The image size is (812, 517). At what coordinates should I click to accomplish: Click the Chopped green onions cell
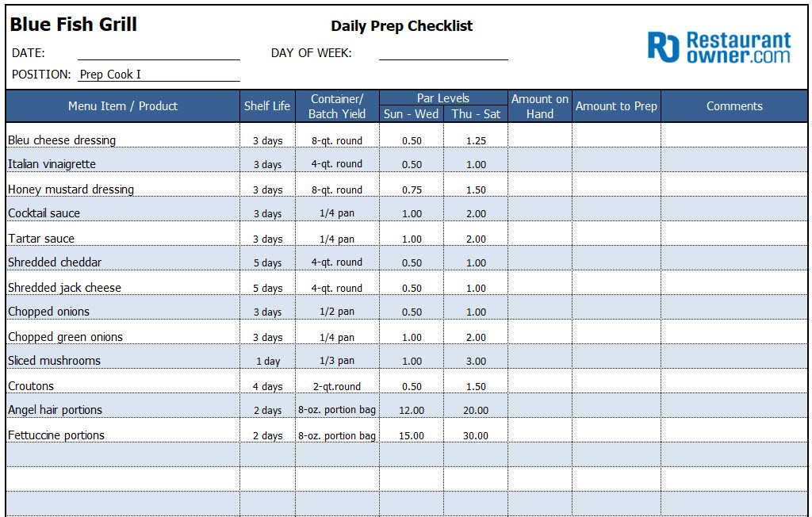123,332
